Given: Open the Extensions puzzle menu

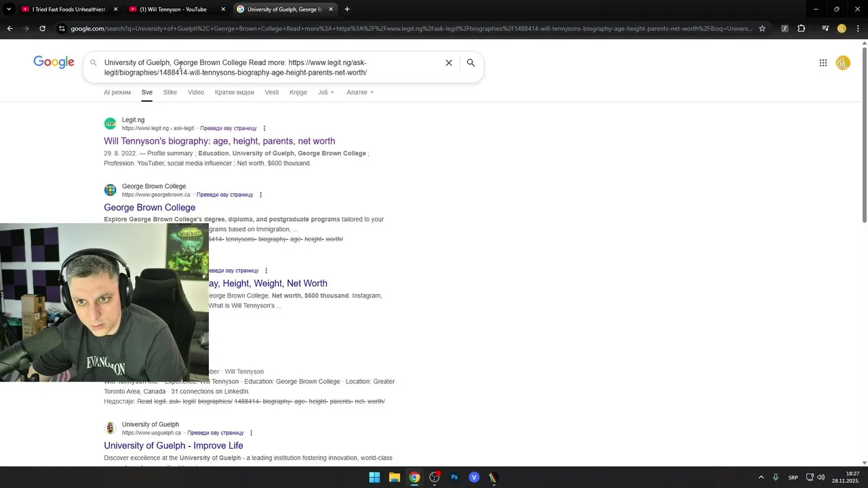Looking at the screenshot, I should [802, 28].
